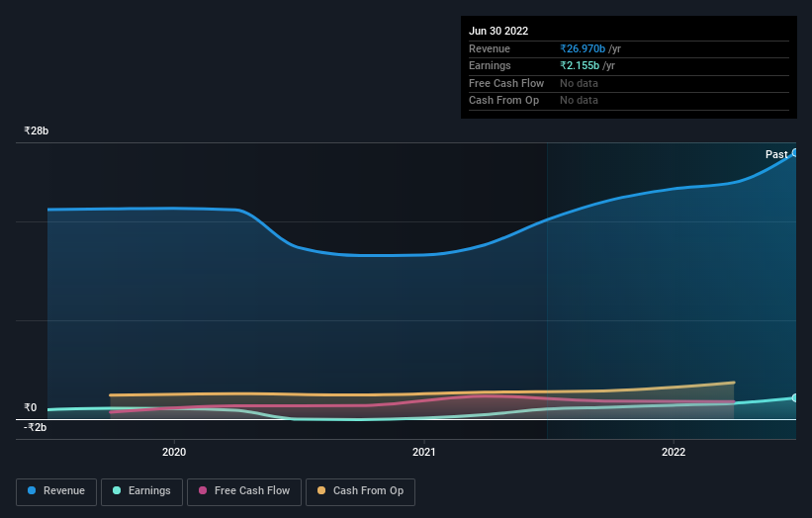Click the ₹26.970b revenue value in tooltip

[583, 48]
